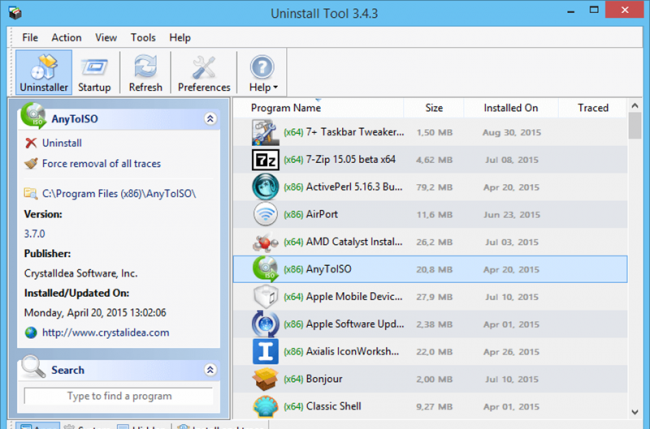Click Force removal of all traces
The height and width of the screenshot is (429, 650).
tap(101, 164)
